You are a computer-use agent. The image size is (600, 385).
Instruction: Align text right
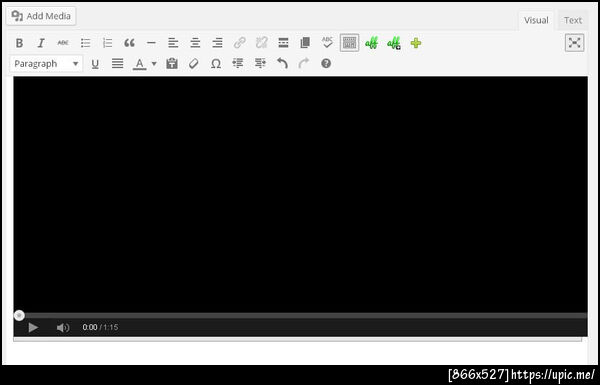tap(217, 43)
